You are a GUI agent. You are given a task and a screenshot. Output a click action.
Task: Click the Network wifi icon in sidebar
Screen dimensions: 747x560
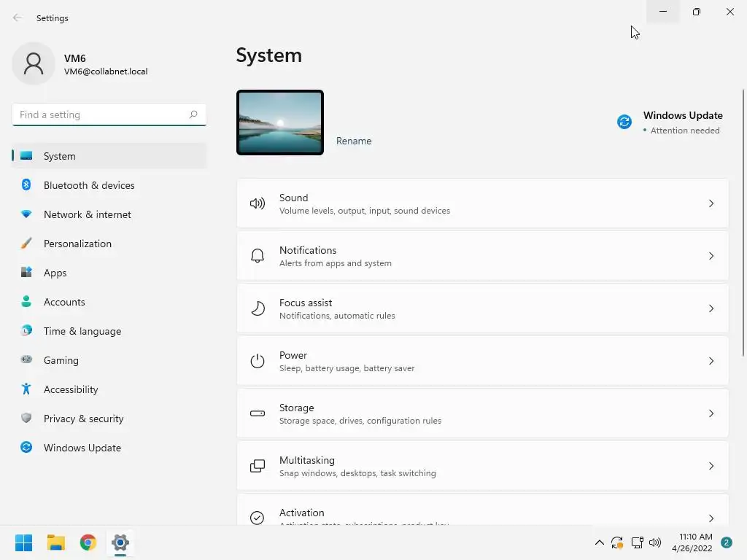pyautogui.click(x=26, y=214)
